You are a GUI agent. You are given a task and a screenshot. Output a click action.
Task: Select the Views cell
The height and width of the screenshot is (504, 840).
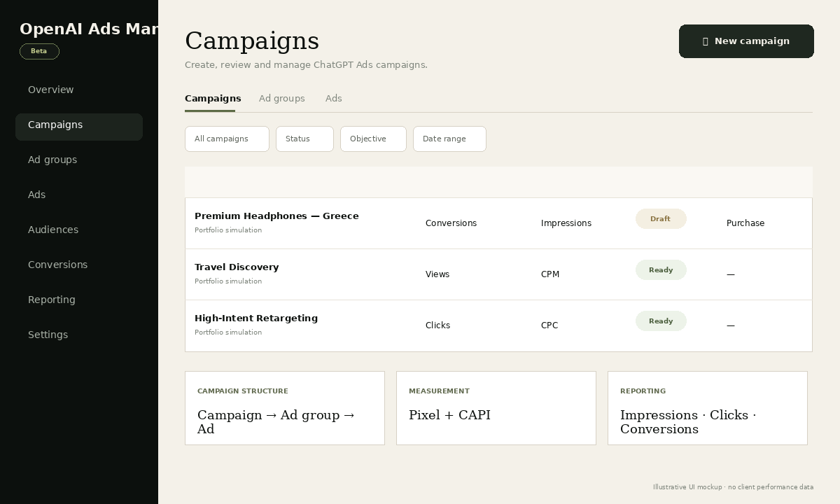pyautogui.click(x=437, y=274)
